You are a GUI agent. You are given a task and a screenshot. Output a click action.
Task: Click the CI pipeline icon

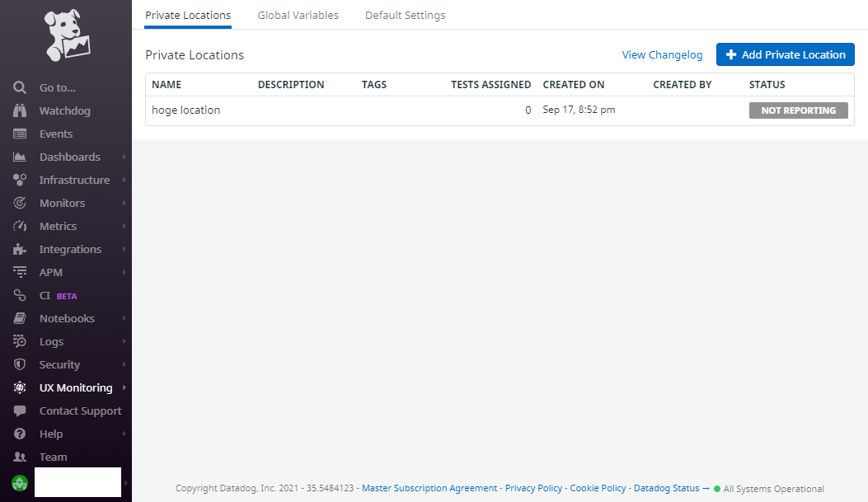pyautogui.click(x=20, y=296)
